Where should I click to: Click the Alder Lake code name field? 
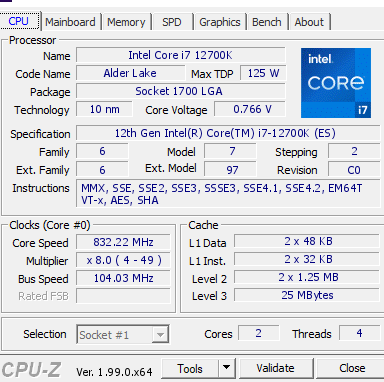pos(130,73)
